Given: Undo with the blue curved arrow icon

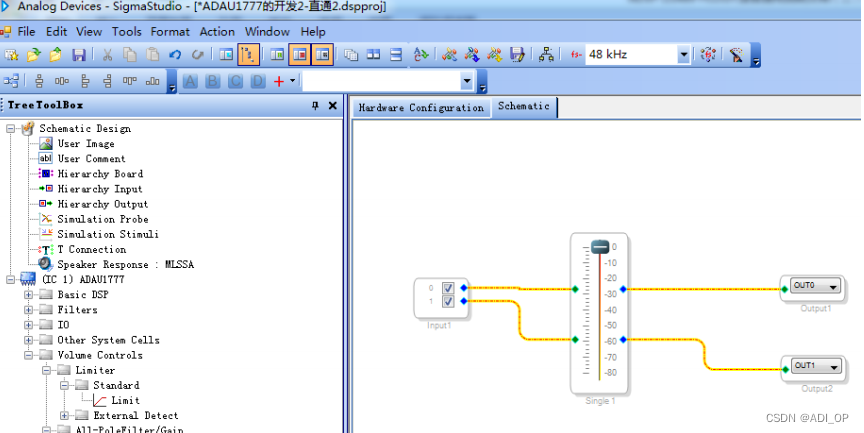Looking at the screenshot, I should (175, 55).
